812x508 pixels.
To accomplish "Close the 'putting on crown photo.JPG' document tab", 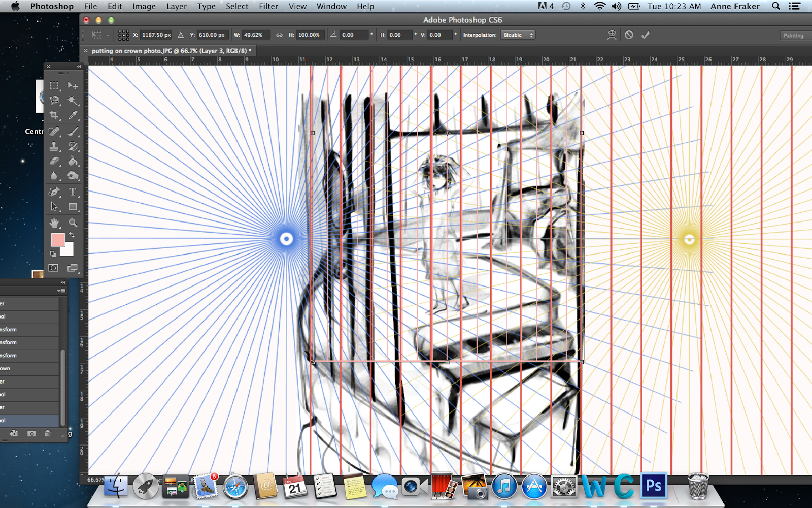I will click(86, 51).
